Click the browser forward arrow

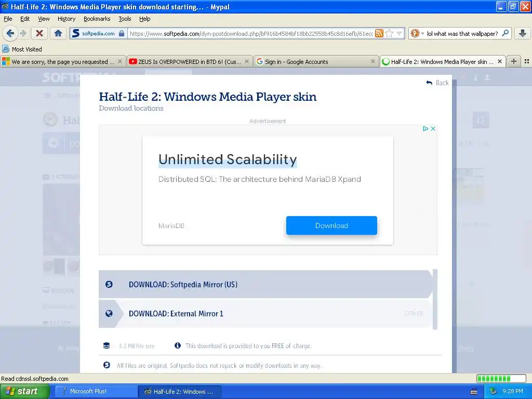click(x=23, y=33)
